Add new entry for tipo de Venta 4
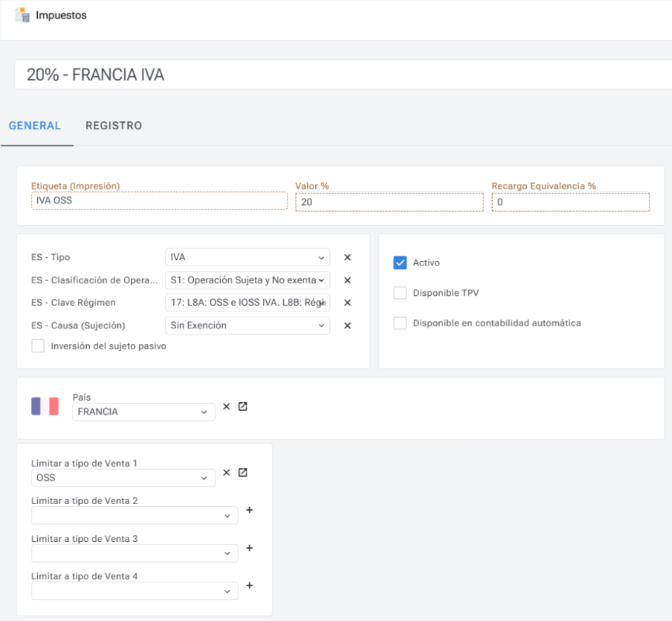Viewport: 672px width, 621px height. coord(249,586)
